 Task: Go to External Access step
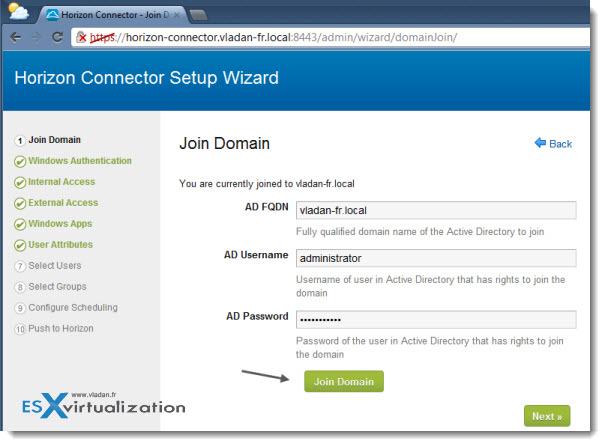63,203
